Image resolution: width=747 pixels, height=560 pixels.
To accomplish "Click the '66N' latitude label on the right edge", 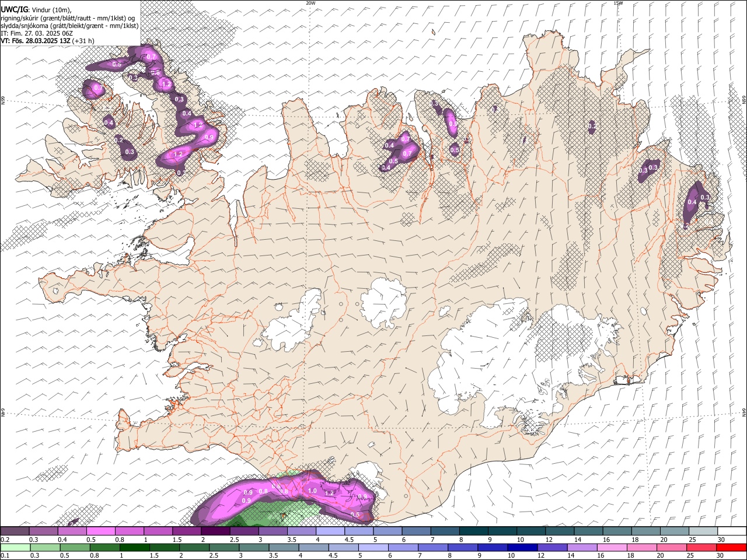I will 744,101.
